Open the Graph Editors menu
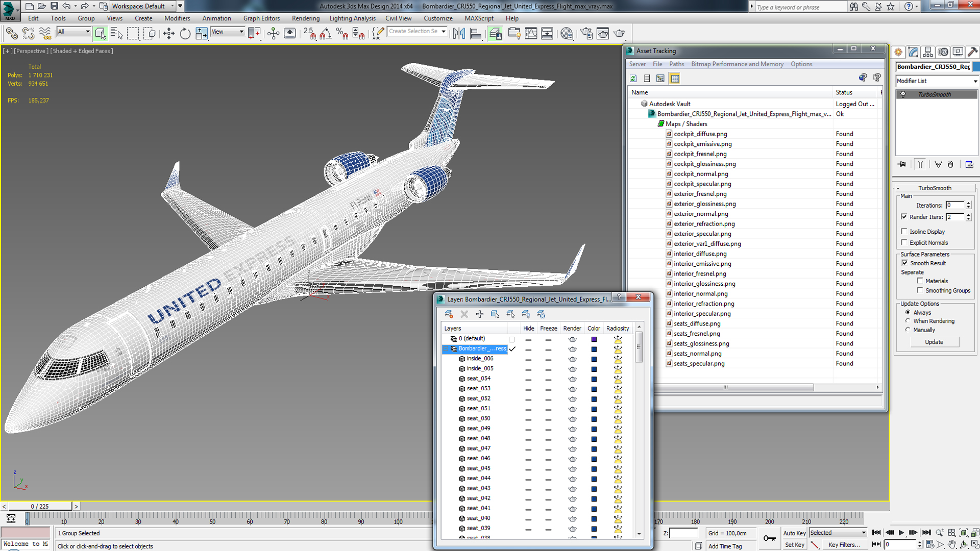Image resolution: width=980 pixels, height=551 pixels. coord(261,18)
